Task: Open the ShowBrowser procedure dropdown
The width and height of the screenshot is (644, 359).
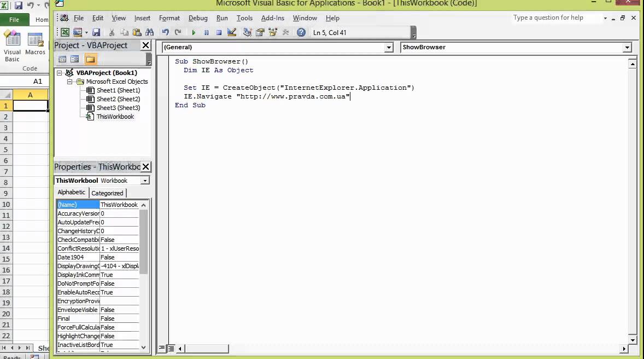Action: [x=627, y=47]
